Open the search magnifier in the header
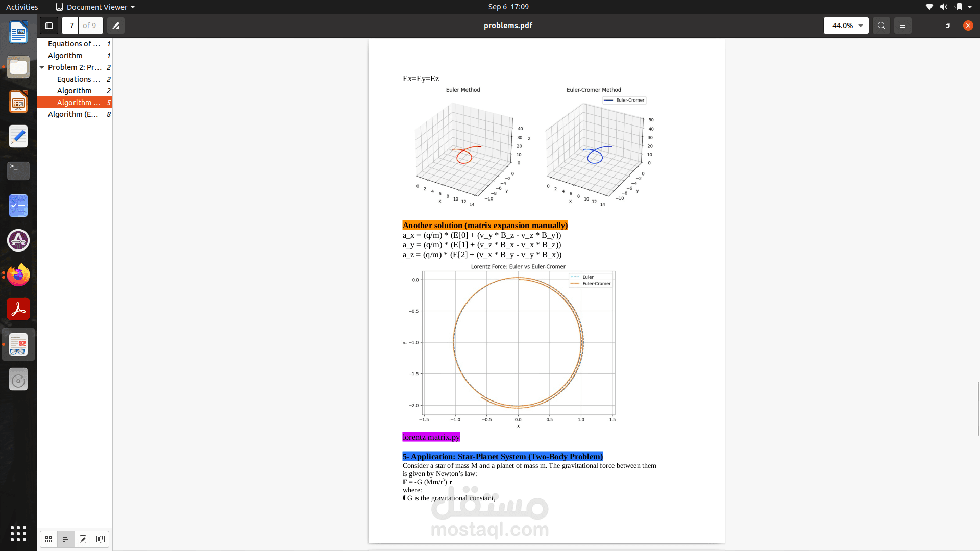 click(881, 26)
